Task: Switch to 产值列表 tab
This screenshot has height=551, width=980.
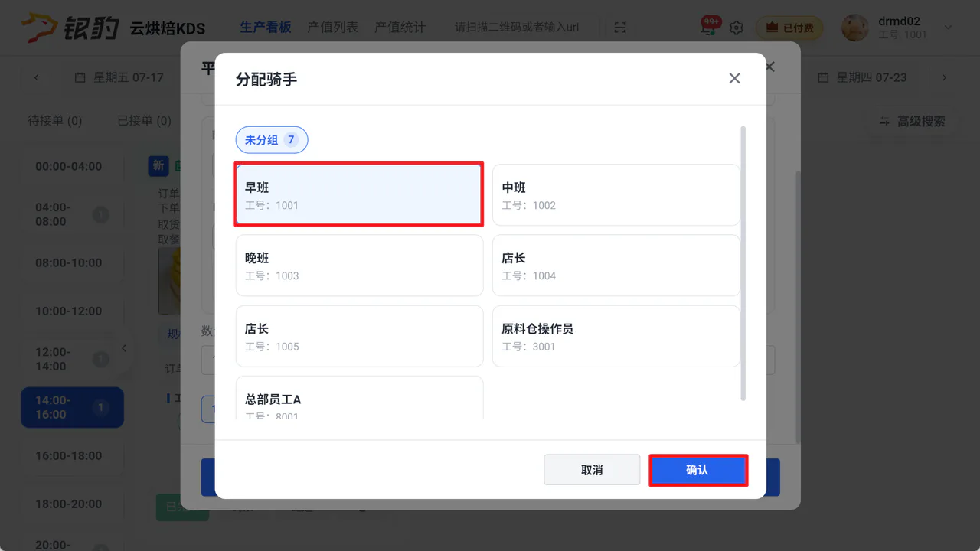Action: (332, 27)
